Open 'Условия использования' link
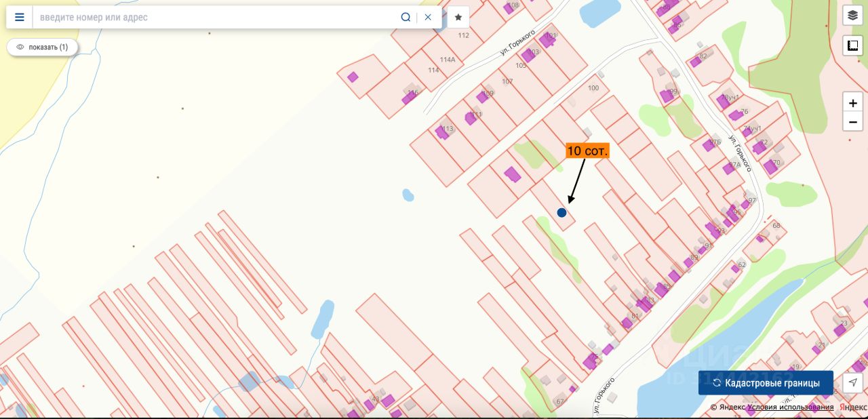The width and height of the screenshot is (868, 419). (801, 407)
